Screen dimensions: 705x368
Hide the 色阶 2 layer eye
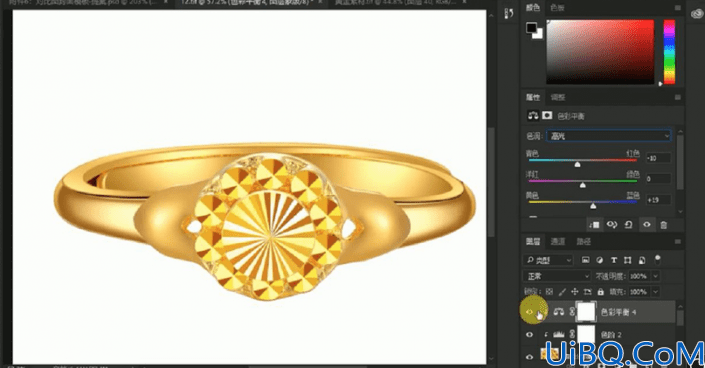click(x=530, y=334)
